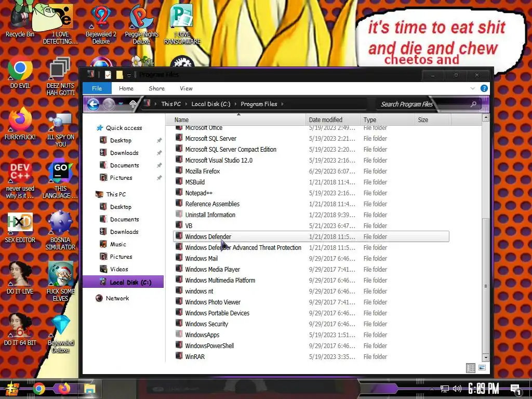Viewport: 532px width, 399px height.
Task: Select Network in navigation pane
Action: pyautogui.click(x=117, y=298)
